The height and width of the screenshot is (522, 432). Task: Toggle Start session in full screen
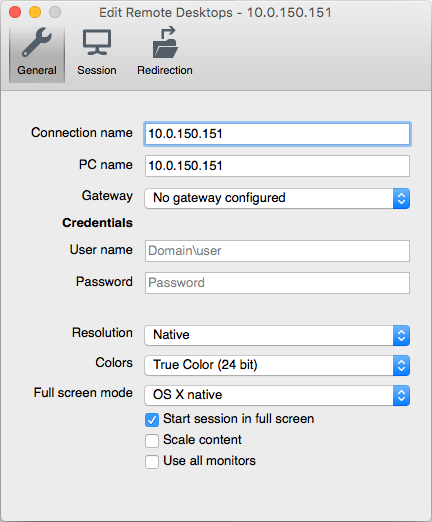(x=152, y=420)
